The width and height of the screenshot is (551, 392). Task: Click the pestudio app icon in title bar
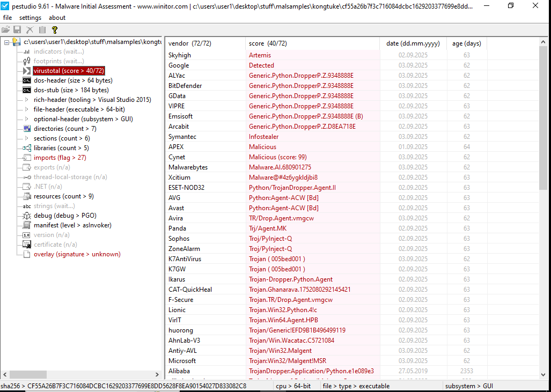click(5, 6)
